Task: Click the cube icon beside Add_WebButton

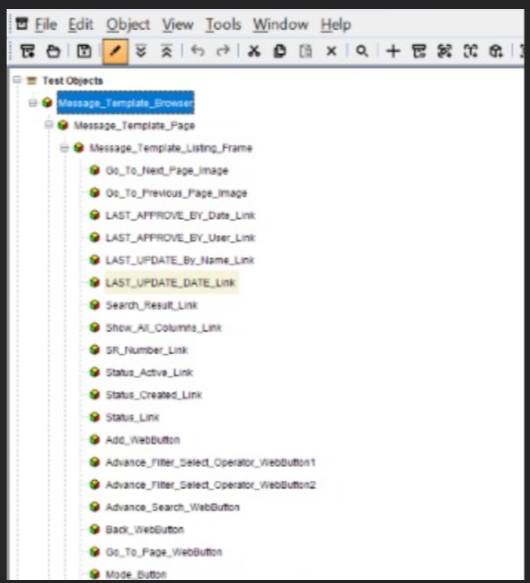Action: click(94, 439)
